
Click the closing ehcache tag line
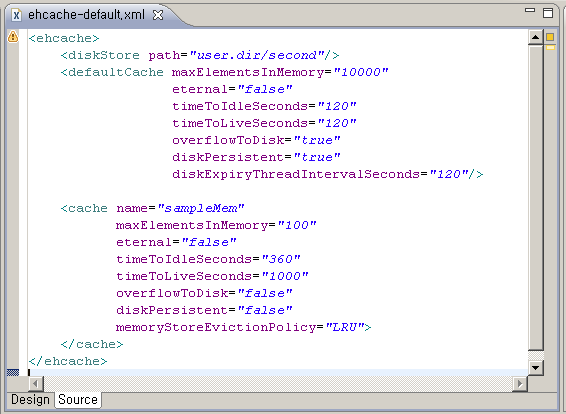(68, 361)
